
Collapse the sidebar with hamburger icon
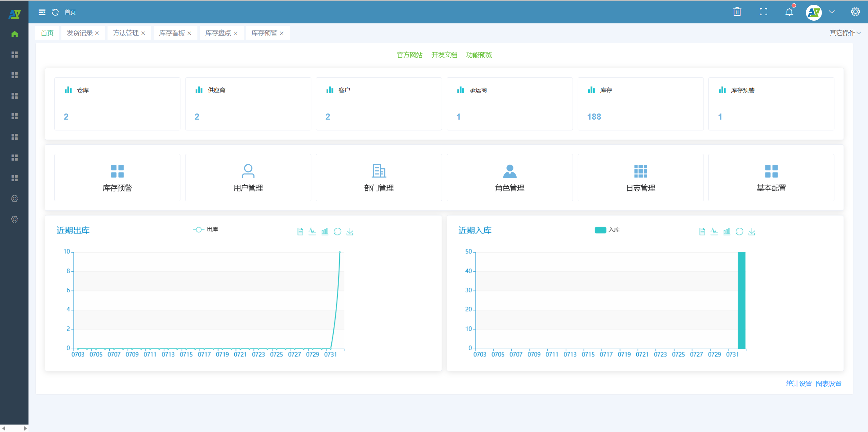coord(42,12)
